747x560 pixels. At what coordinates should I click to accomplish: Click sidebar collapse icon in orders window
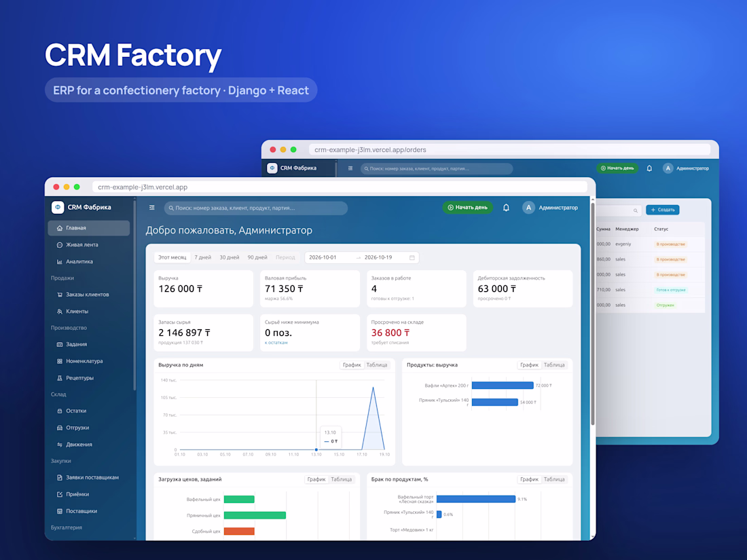[350, 168]
